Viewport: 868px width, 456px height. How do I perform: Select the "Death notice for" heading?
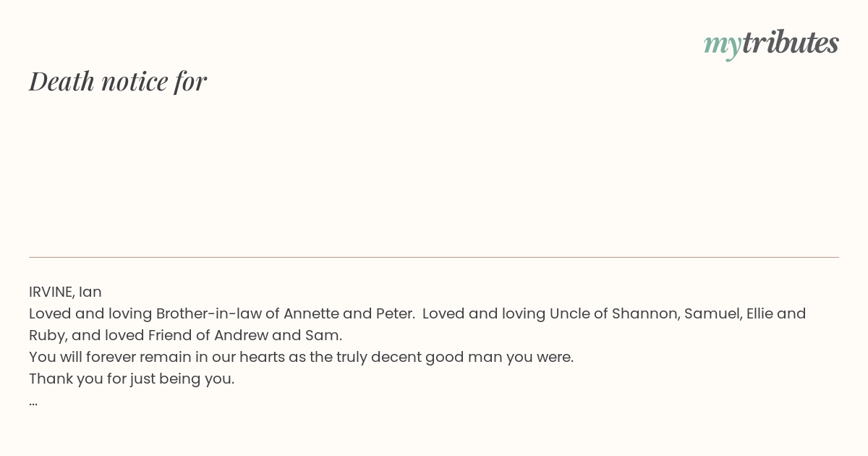118,81
